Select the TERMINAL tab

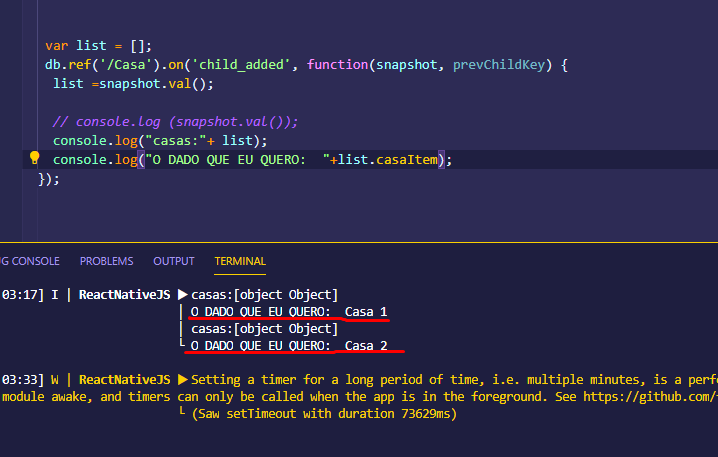click(x=240, y=261)
